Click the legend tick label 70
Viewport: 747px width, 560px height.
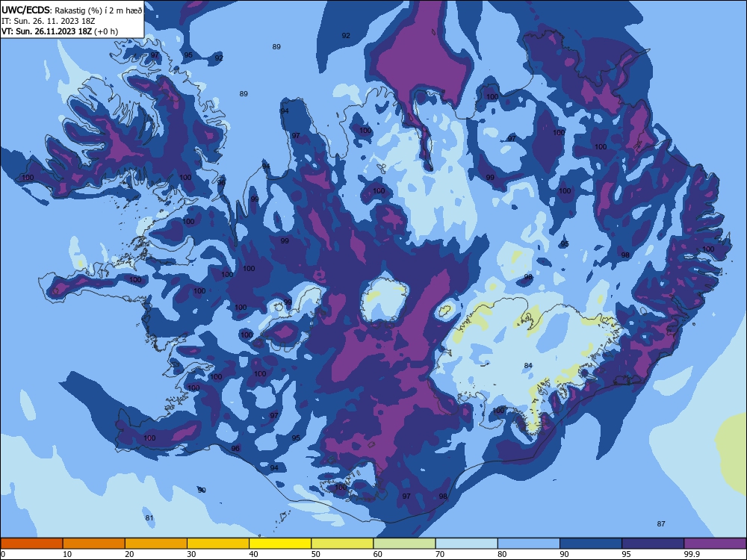point(440,554)
